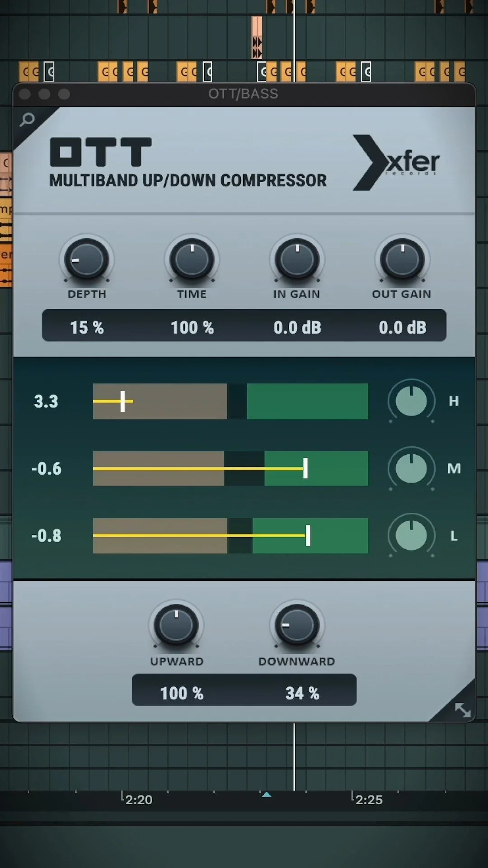Viewport: 488px width, 868px height.
Task: Click the low band L gain knob
Action: [x=411, y=535]
